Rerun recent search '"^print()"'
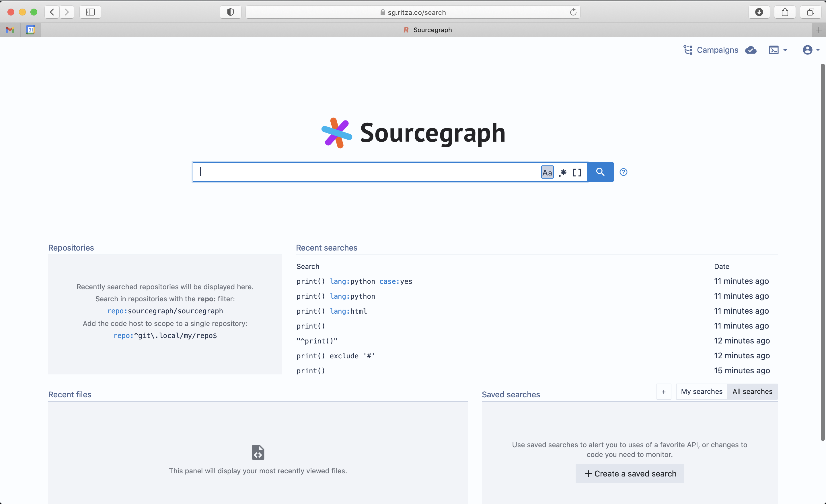 point(317,341)
